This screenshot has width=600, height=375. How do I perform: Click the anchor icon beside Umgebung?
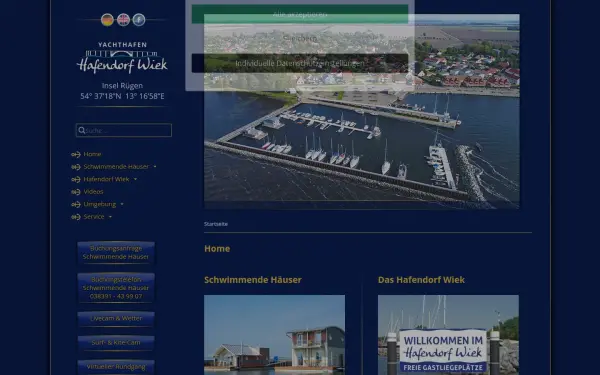pyautogui.click(x=76, y=204)
